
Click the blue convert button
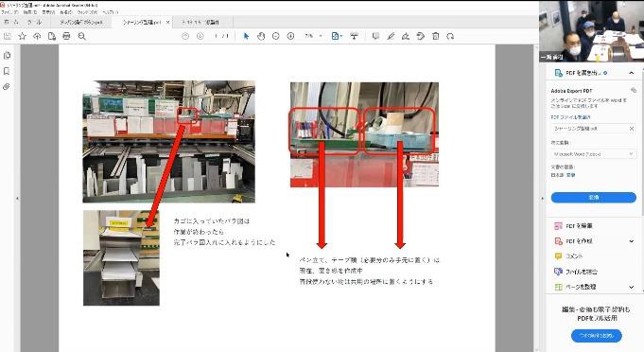[x=594, y=198]
